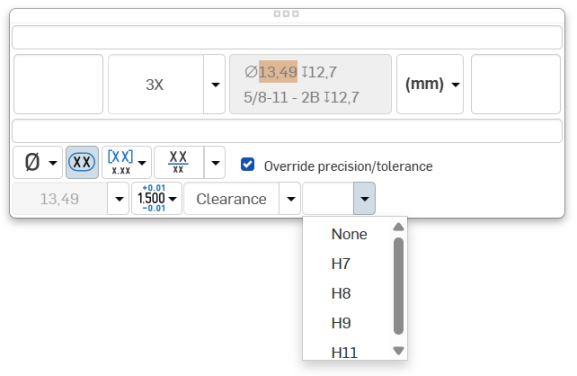Image resolution: width=577 pixels, height=376 pixels.
Task: Expand the dropdown arrow beside the fraction icon
Action: tap(215, 162)
